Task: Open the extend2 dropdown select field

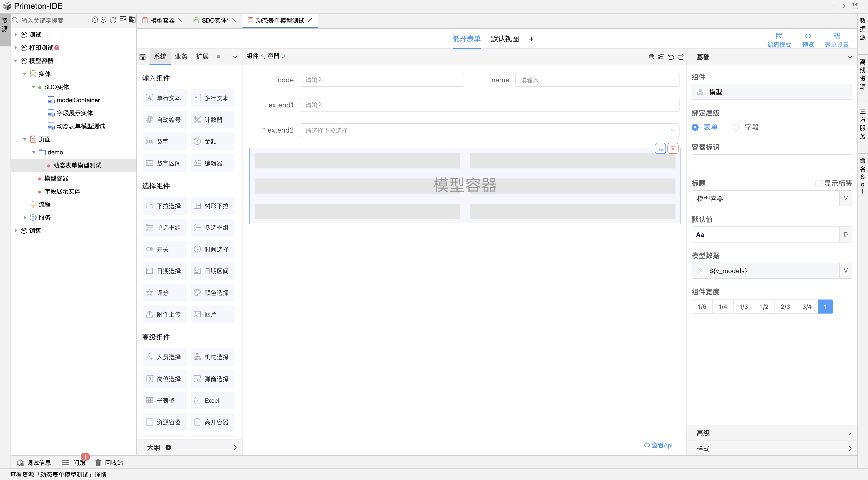Action: 489,130
